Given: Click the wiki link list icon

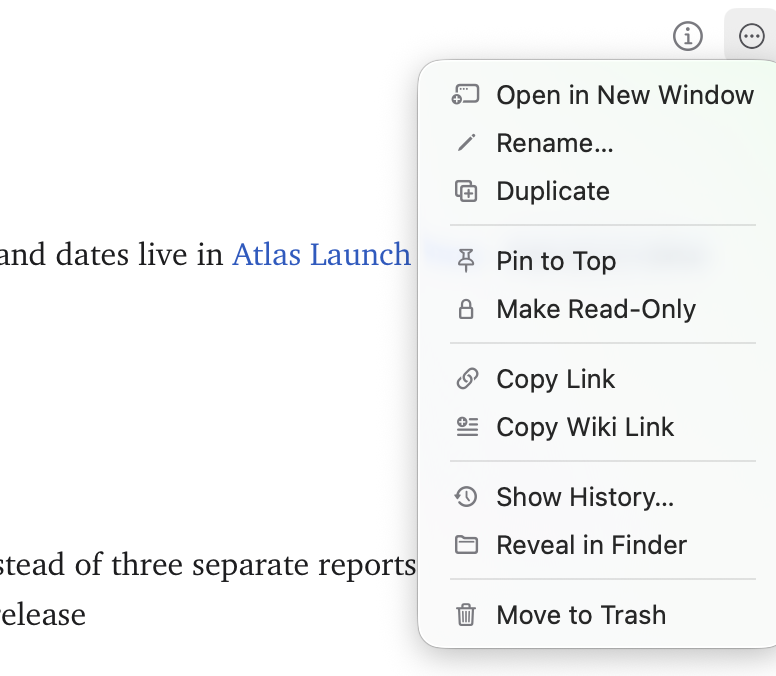Looking at the screenshot, I should [x=467, y=427].
